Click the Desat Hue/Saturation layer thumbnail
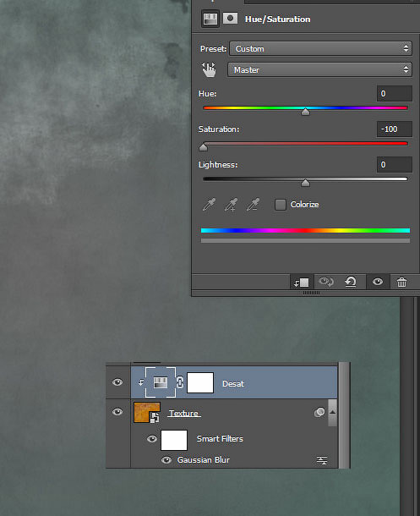This screenshot has width=420, height=516. tap(161, 382)
